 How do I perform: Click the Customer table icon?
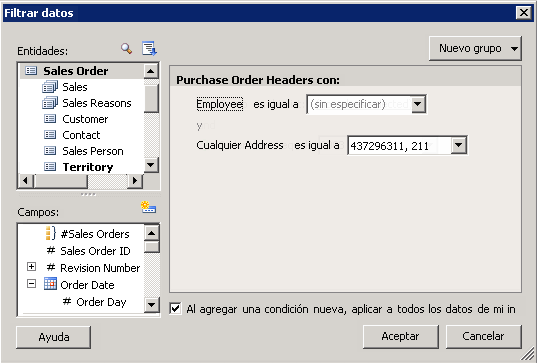coord(50,119)
